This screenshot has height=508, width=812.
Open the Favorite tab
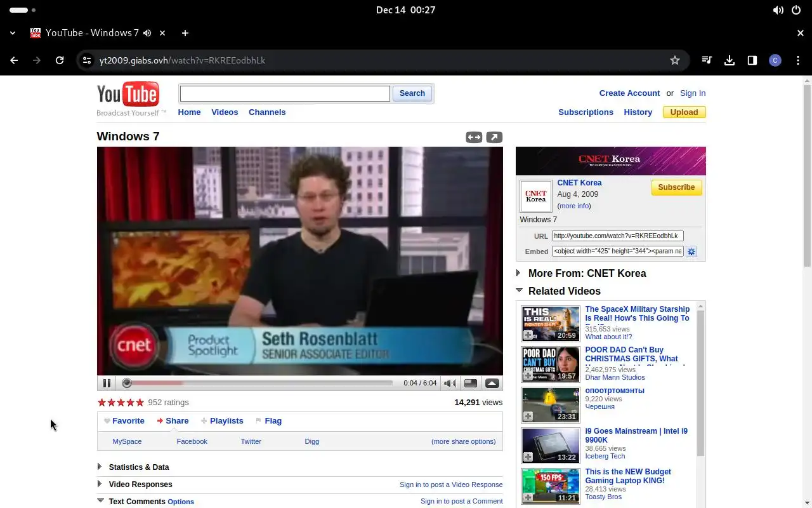(124, 420)
